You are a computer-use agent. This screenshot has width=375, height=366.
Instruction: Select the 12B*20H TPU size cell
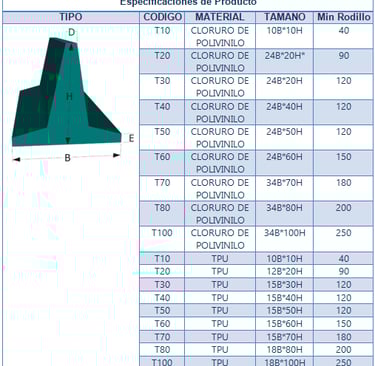(285, 271)
